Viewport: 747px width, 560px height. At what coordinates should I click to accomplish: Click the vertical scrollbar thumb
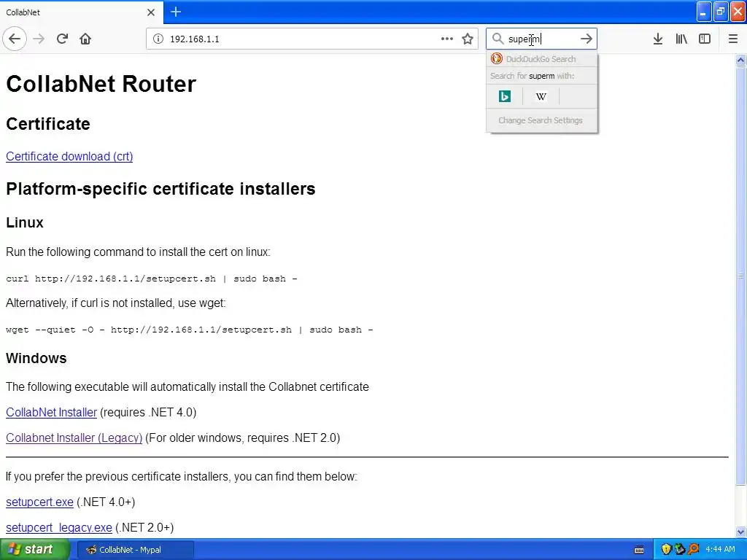tap(741, 275)
